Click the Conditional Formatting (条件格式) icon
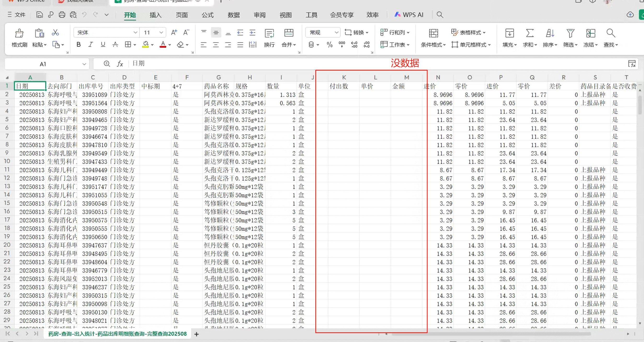 pyautogui.click(x=433, y=33)
